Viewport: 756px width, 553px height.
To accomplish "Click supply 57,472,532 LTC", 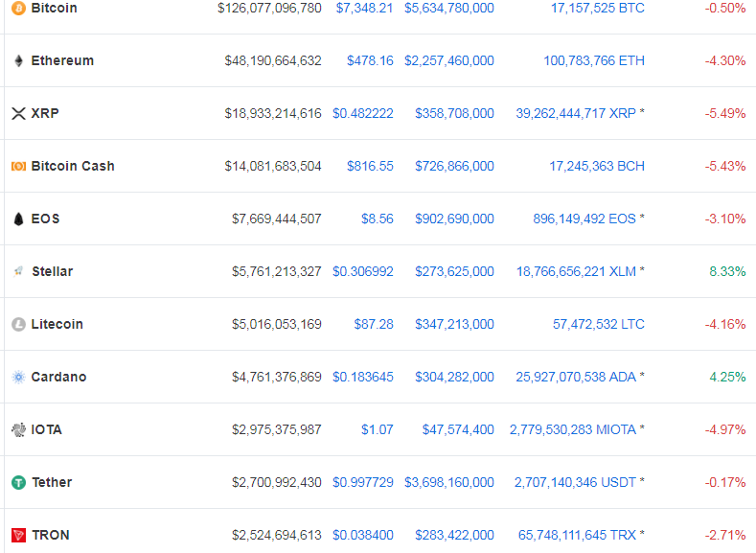I will coord(599,324).
